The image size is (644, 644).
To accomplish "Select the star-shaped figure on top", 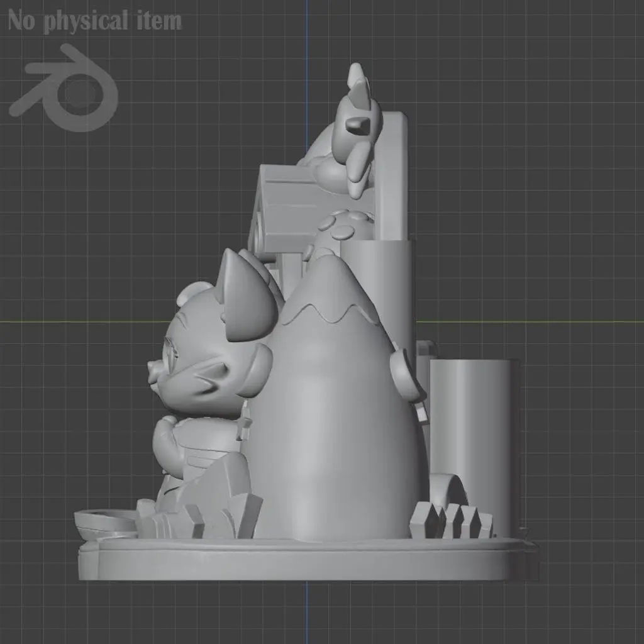I will tap(358, 131).
